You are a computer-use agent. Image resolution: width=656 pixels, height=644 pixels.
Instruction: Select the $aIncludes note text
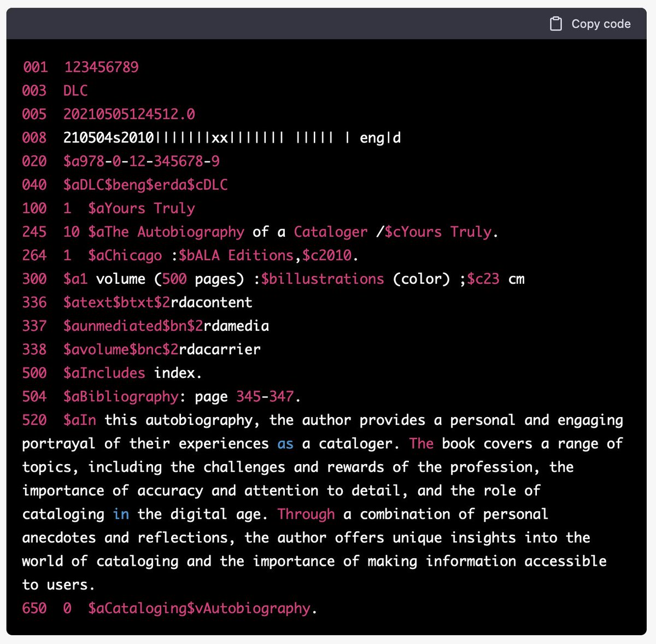[104, 373]
